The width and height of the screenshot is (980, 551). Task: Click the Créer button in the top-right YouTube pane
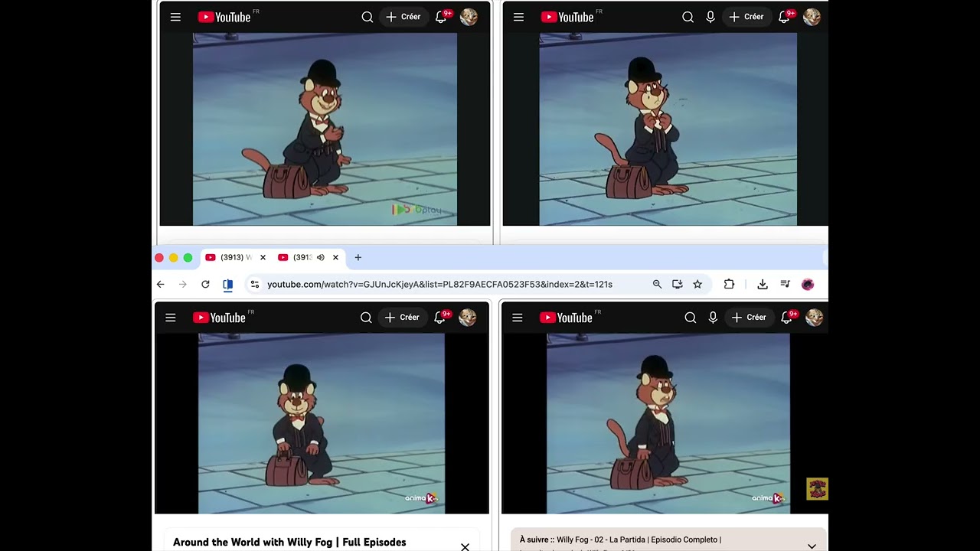747,17
